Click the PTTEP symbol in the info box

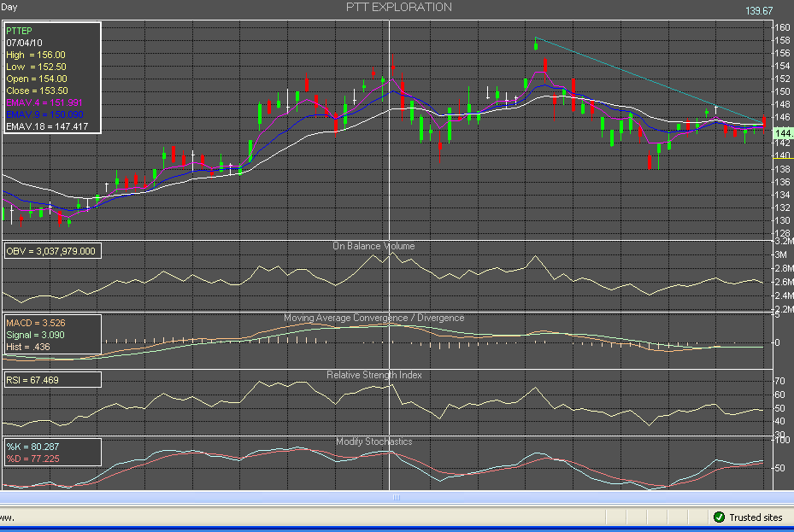pos(20,31)
